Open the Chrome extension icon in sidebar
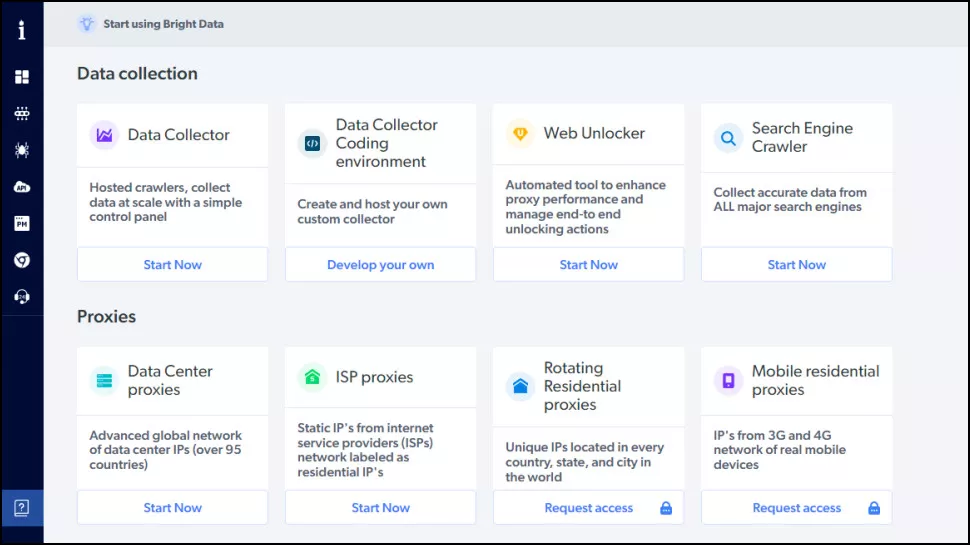Viewport: 970px width, 545px height. 22,260
